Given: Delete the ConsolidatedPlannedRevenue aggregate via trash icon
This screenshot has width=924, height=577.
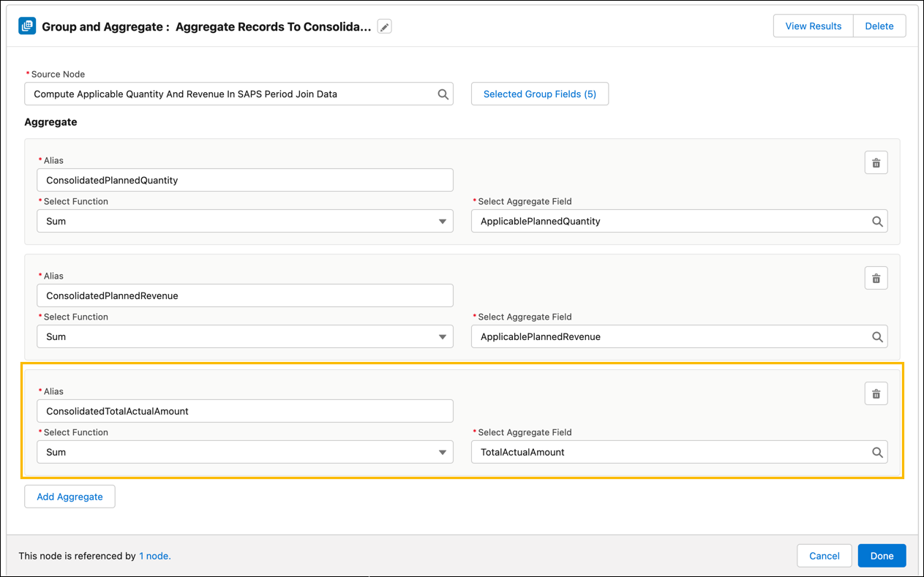Looking at the screenshot, I should coord(876,278).
